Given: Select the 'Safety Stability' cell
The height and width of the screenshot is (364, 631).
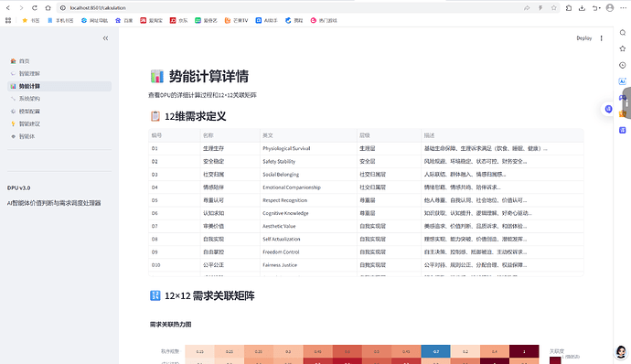Looking at the screenshot, I should click(308, 162).
